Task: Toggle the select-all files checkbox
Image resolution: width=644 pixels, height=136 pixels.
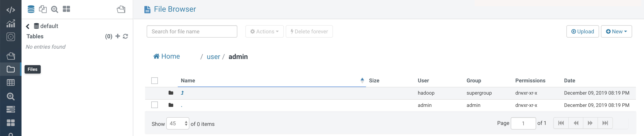Action: tap(155, 81)
